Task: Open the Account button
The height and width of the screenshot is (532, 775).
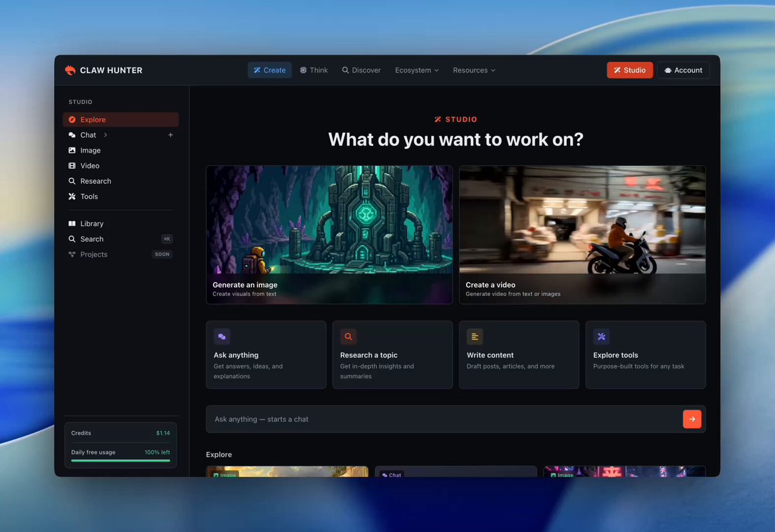Action: click(684, 70)
